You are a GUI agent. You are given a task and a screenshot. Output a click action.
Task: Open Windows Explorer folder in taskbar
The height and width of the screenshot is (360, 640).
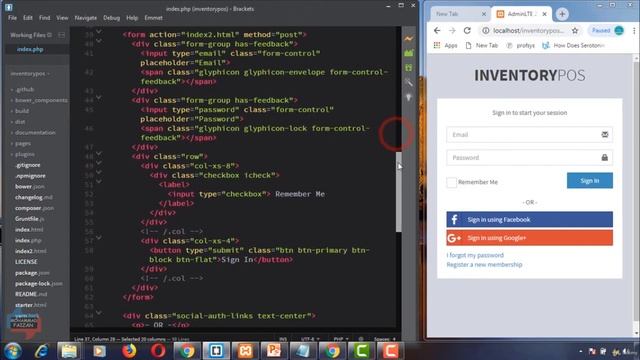(69, 351)
